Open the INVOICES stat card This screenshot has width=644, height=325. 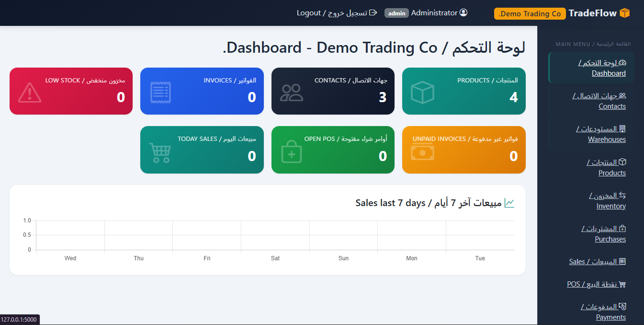pos(202,91)
